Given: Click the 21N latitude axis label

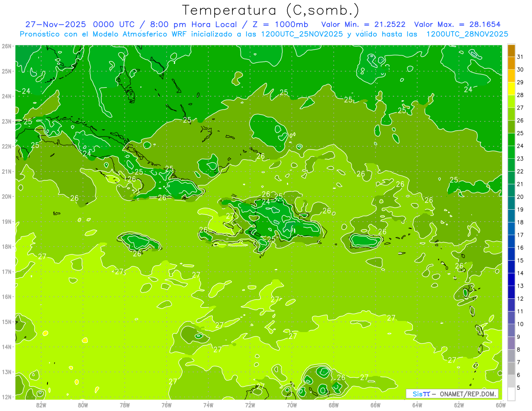Looking at the screenshot, I should pyautogui.click(x=7, y=171).
